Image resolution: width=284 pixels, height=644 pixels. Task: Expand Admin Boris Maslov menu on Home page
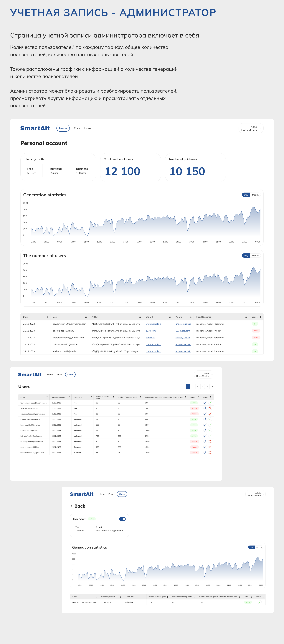coord(260,128)
